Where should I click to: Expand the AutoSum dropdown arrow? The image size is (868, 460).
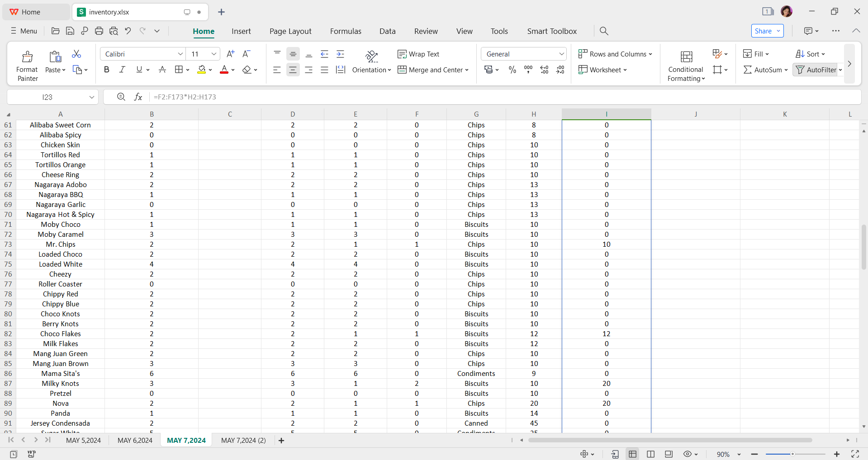tap(786, 70)
